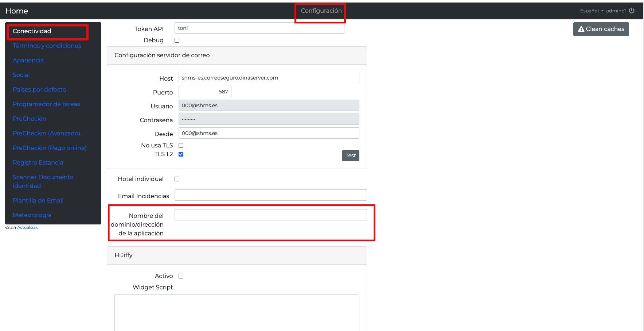The image size is (644, 331).
Task: Enable the HiJiffy Activo checkbox
Action: coord(181,276)
